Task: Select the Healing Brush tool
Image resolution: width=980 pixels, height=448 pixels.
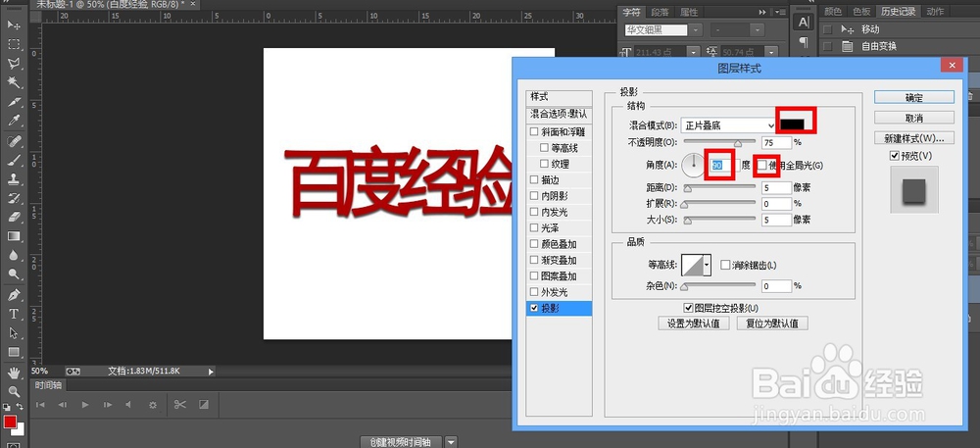Action: (x=14, y=141)
